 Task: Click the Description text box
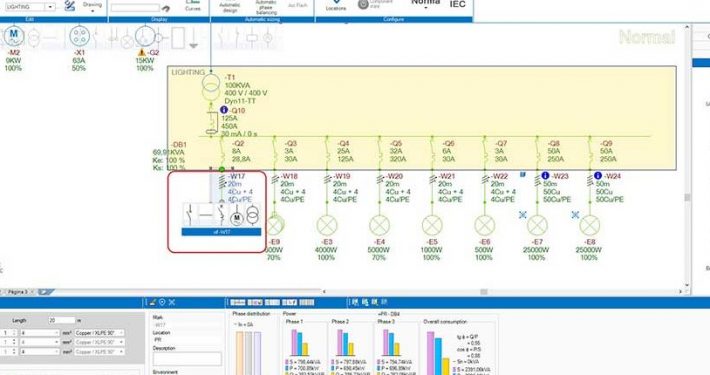[x=187, y=359]
